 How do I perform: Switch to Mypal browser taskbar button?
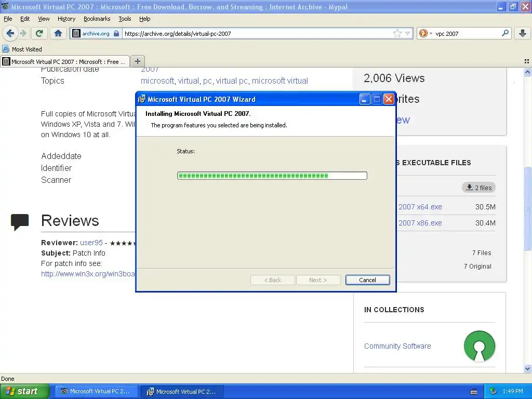96,392
